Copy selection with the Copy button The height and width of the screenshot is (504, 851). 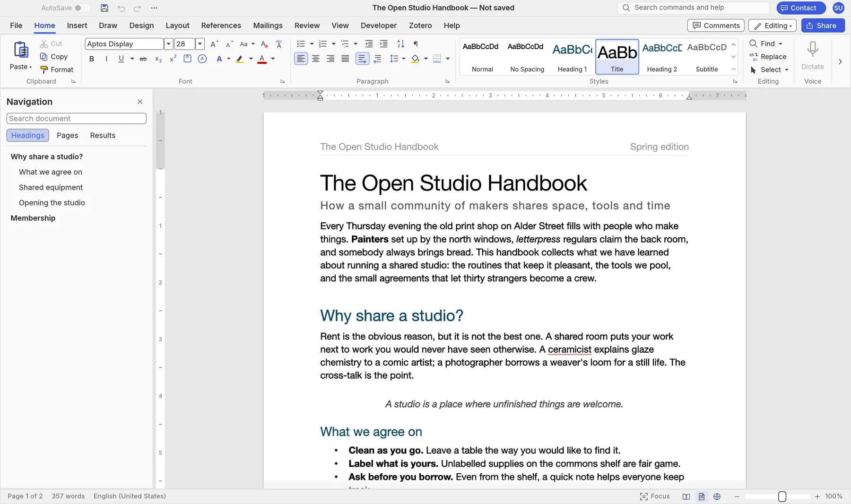tap(54, 57)
